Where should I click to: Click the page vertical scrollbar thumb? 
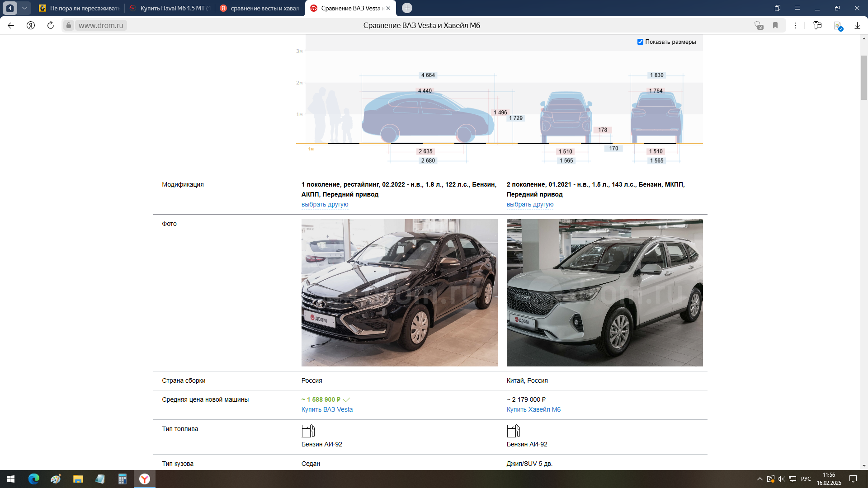(x=864, y=77)
